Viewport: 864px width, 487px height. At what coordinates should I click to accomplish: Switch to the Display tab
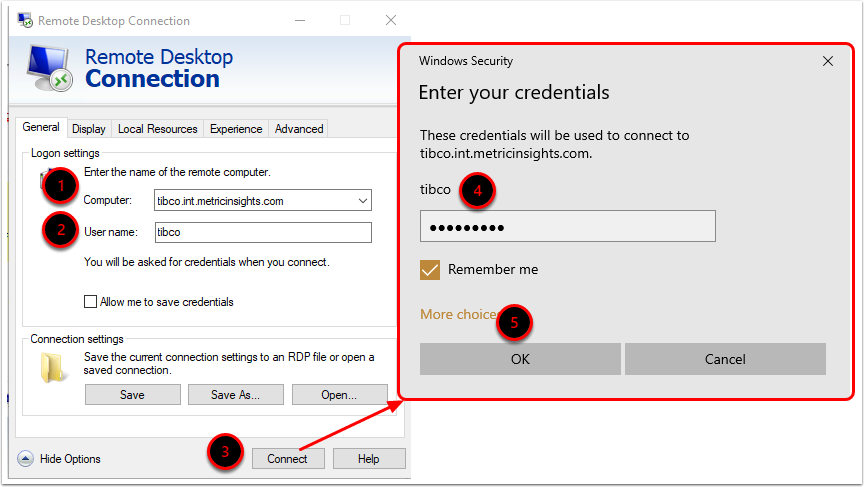[x=89, y=129]
